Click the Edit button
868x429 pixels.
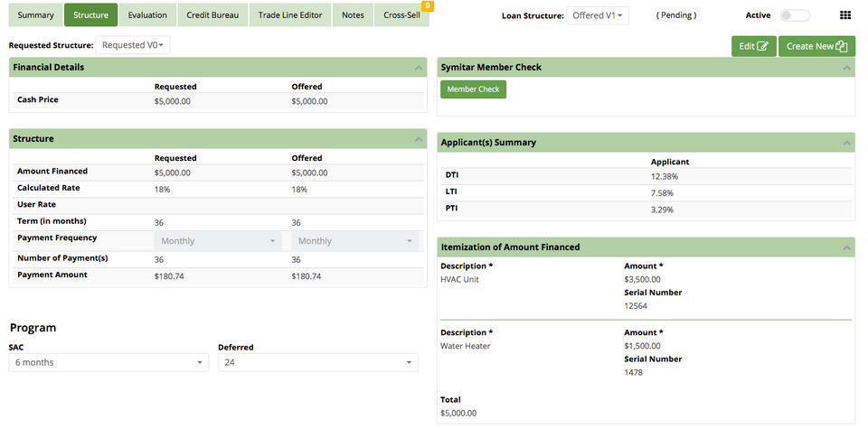point(753,46)
